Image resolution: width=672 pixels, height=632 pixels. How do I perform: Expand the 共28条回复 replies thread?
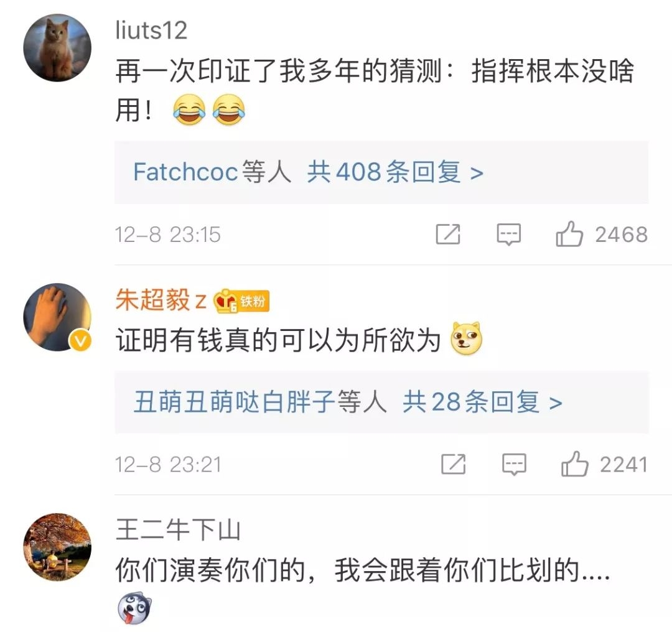click(x=482, y=402)
